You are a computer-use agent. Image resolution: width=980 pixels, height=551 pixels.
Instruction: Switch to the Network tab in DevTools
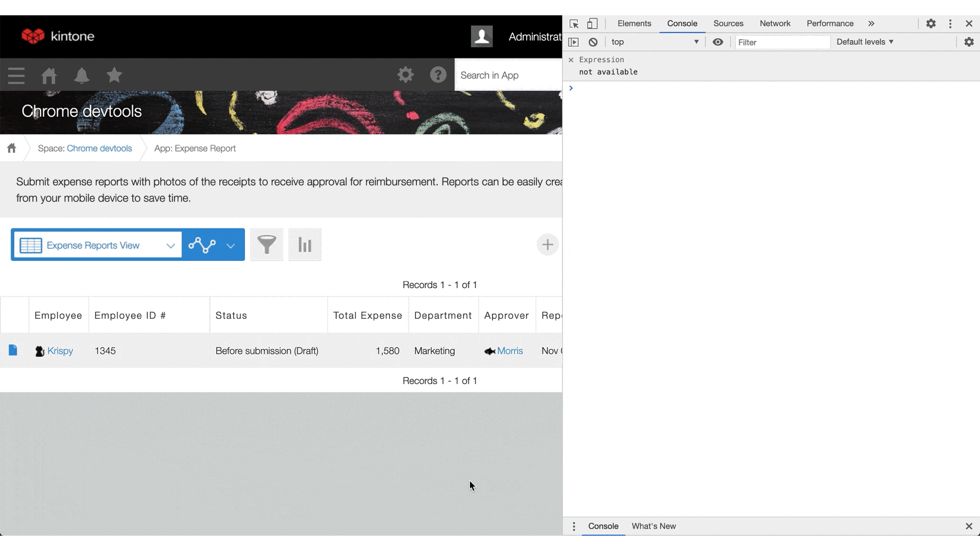click(x=775, y=23)
